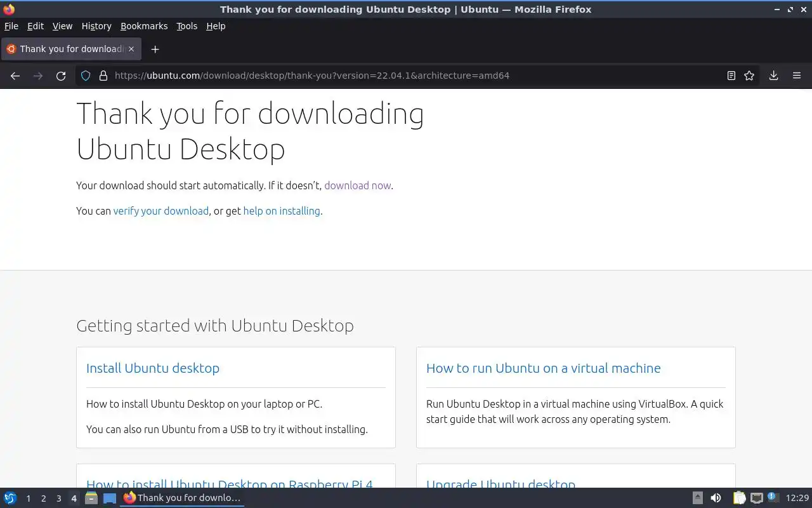The width and height of the screenshot is (812, 508).
Task: Open the History menu
Action: [x=96, y=26]
